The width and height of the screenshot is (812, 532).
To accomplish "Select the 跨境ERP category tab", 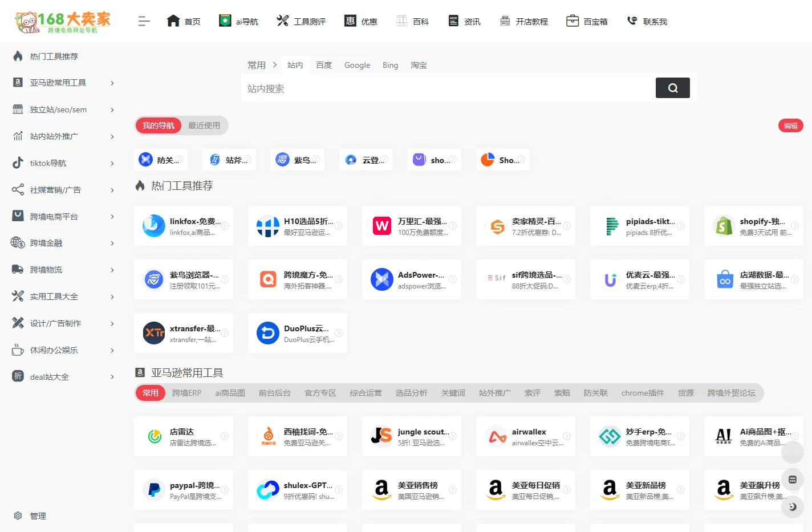I will click(187, 393).
